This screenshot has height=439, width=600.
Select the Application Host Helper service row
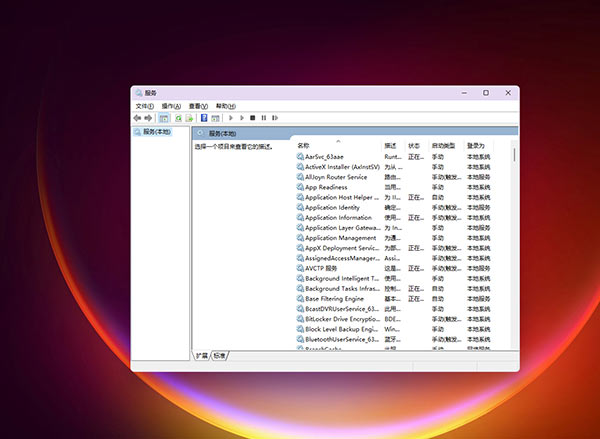pos(394,197)
